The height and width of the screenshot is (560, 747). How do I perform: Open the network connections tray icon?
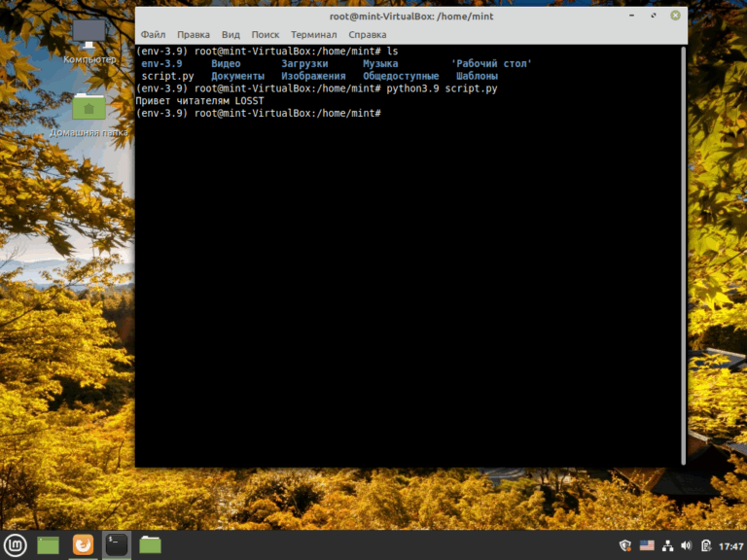667,545
